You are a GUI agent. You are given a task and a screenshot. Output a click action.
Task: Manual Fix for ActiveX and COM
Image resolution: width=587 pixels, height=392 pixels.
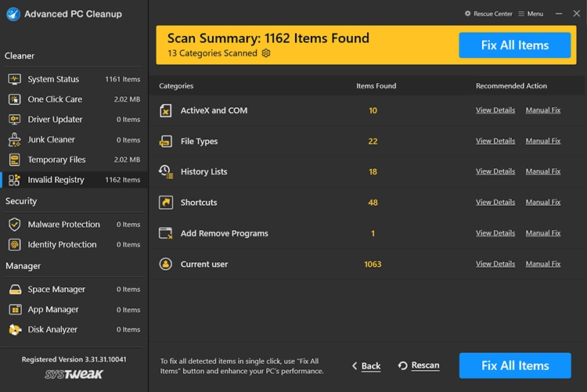click(543, 110)
